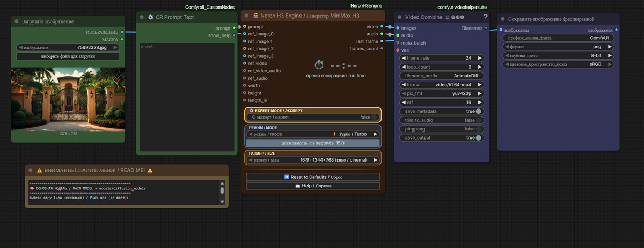The width and height of the screenshot is (644, 248).
Task: Collapse the Neron H3 Engine node dot
Action: pyautogui.click(x=247, y=17)
